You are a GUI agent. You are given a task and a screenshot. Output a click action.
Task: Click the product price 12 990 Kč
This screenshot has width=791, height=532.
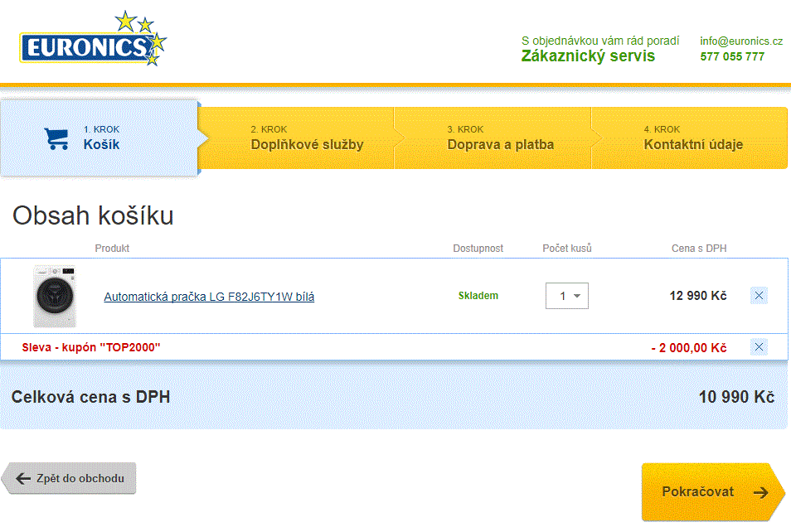click(x=697, y=296)
